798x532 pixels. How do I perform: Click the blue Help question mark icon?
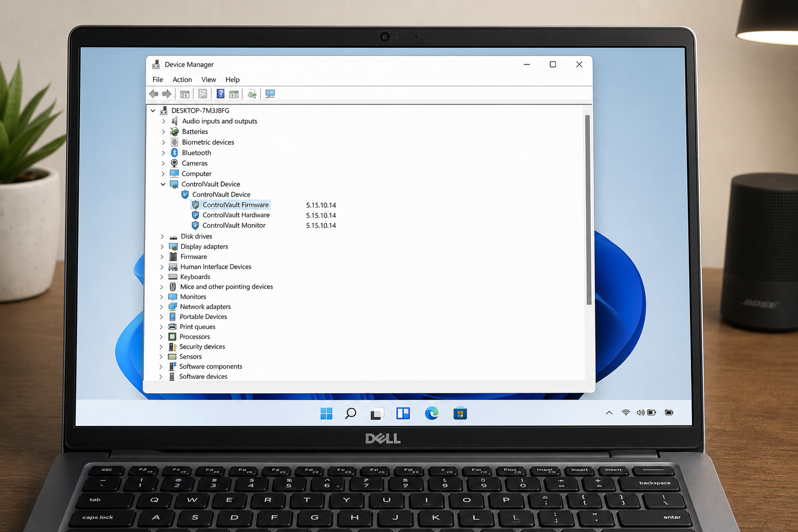click(220, 94)
